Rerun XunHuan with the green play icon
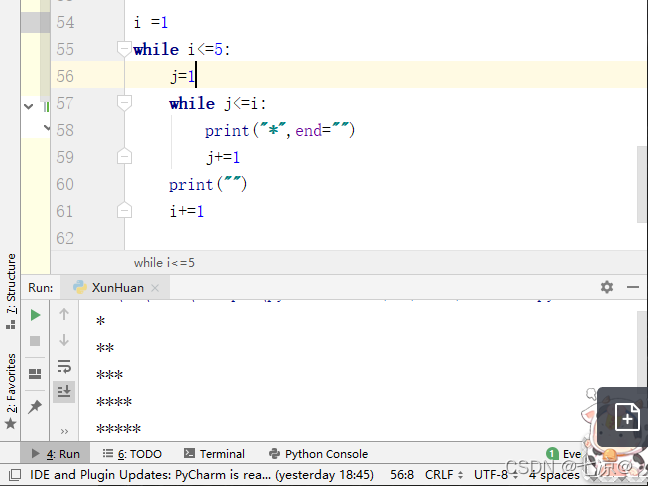Viewport: 648px width, 486px height. coord(36,315)
